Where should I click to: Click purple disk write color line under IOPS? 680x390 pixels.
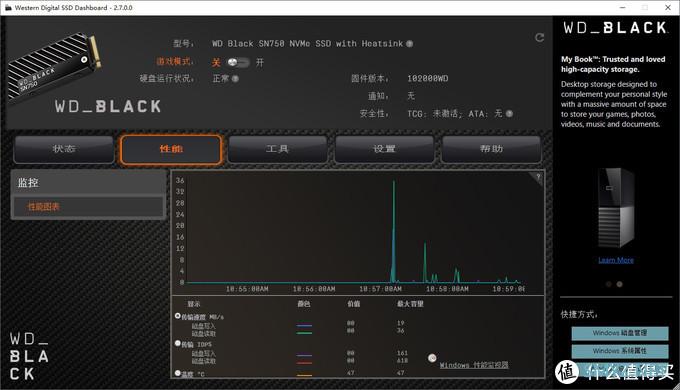(x=304, y=355)
